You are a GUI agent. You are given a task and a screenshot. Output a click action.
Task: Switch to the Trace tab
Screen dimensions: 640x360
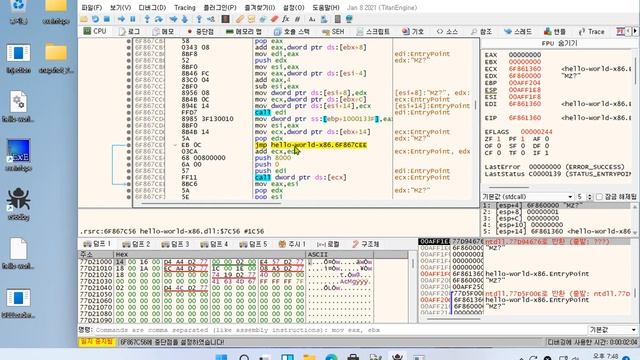[x=591, y=31]
